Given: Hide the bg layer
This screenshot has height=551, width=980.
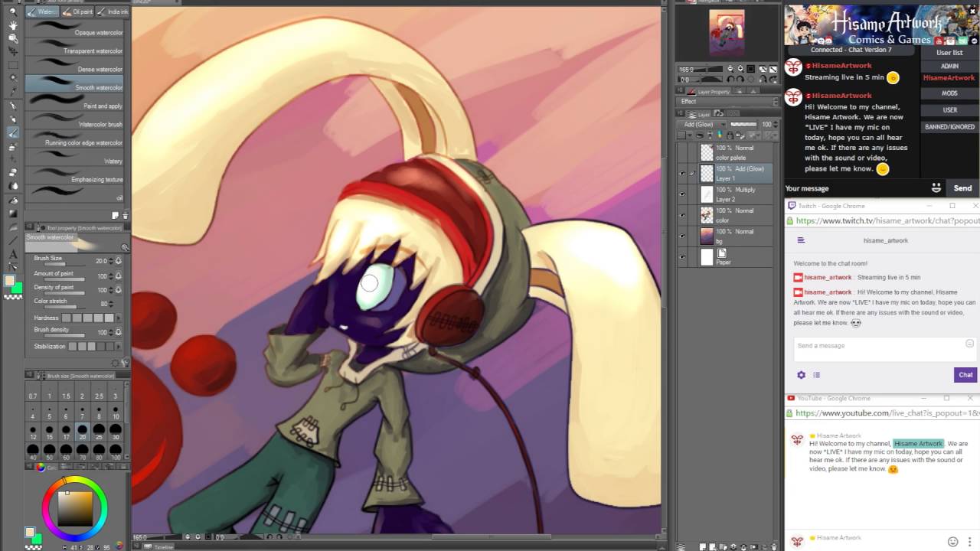Looking at the screenshot, I should (682, 236).
